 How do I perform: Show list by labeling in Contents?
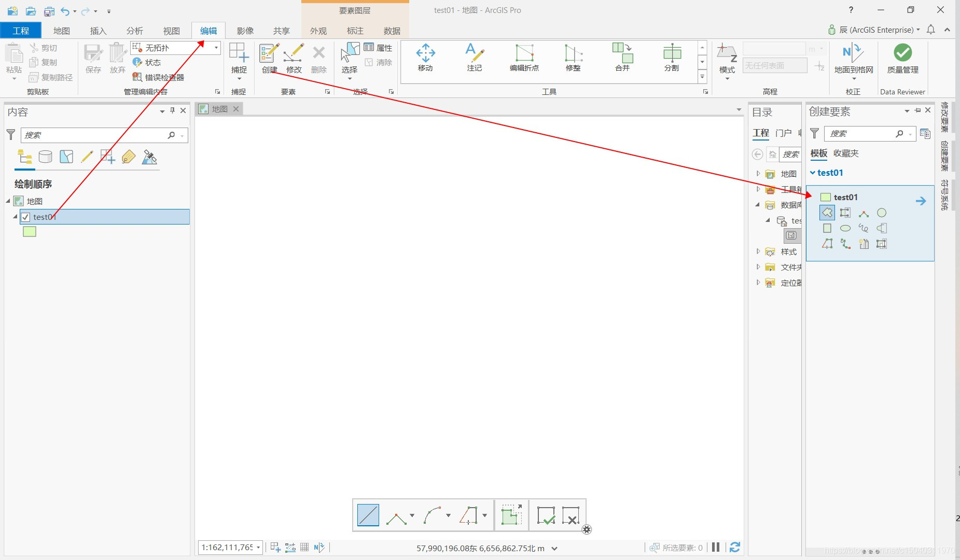(129, 157)
